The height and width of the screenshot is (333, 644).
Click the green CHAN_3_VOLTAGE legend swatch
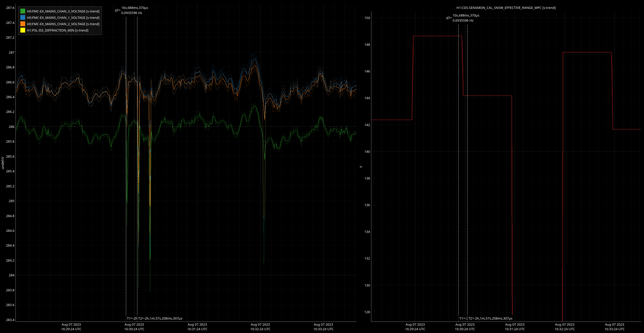point(23,11)
